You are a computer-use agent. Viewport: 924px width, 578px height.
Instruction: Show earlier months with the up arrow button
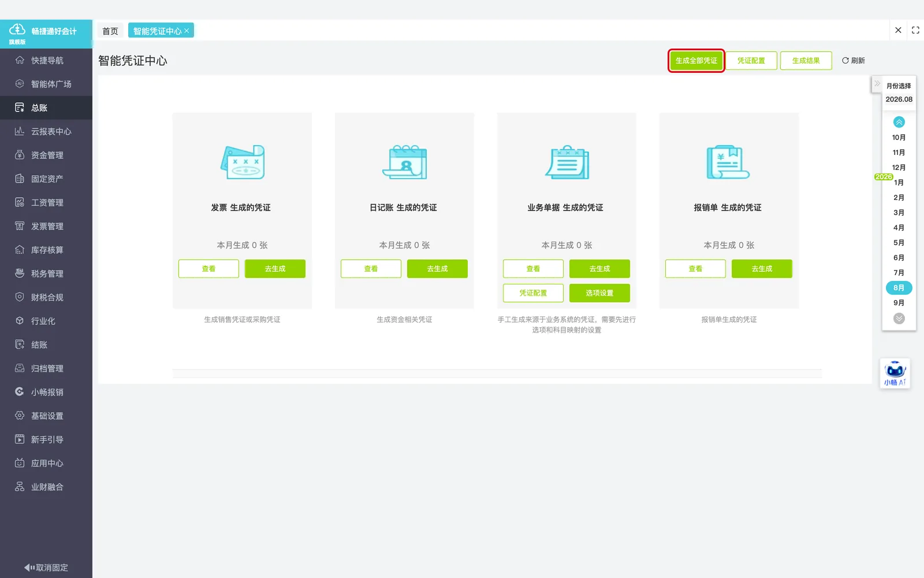click(899, 122)
